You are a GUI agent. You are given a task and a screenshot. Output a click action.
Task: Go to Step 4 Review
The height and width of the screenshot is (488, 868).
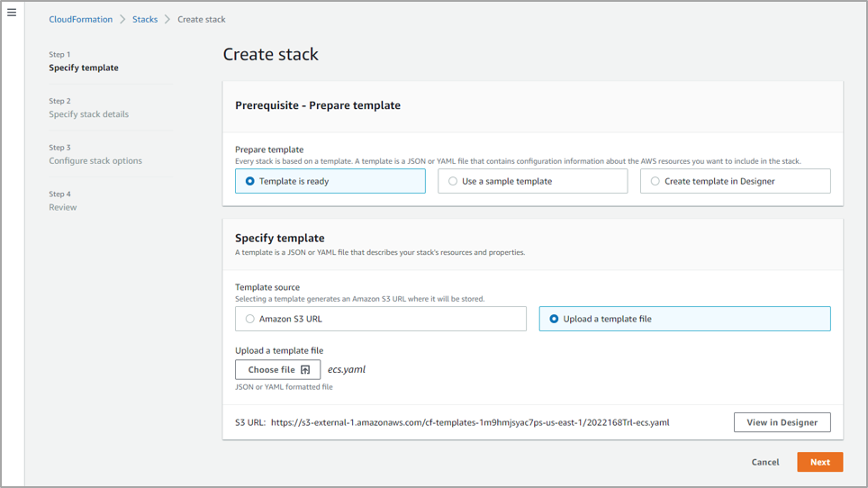[62, 207]
